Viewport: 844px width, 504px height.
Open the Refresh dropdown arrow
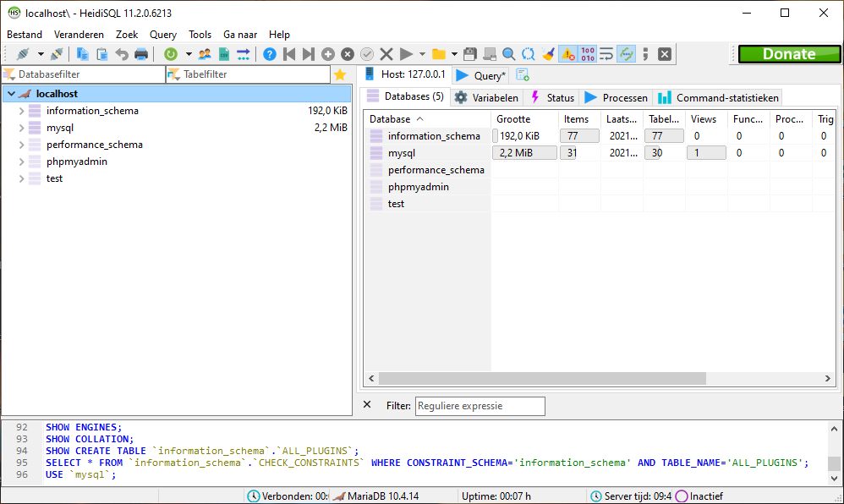pos(189,54)
